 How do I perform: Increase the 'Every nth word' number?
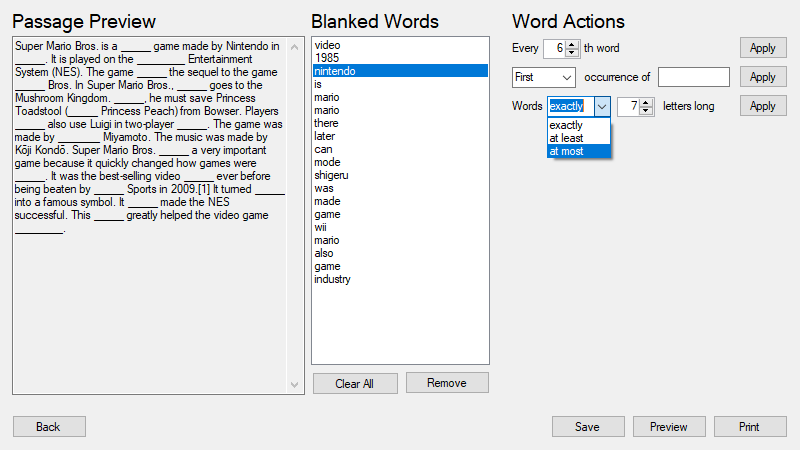pyautogui.click(x=572, y=44)
